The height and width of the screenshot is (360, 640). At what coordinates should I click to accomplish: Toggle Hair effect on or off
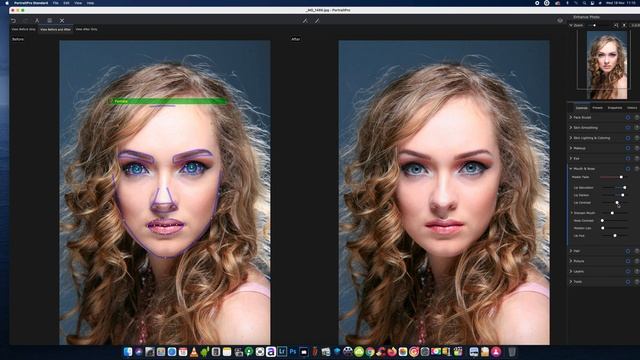[637, 251]
